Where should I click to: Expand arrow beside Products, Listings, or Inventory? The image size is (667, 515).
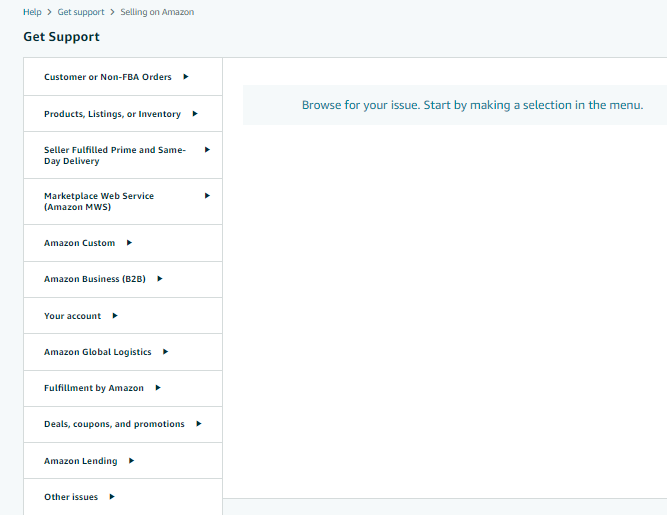pyautogui.click(x=195, y=114)
